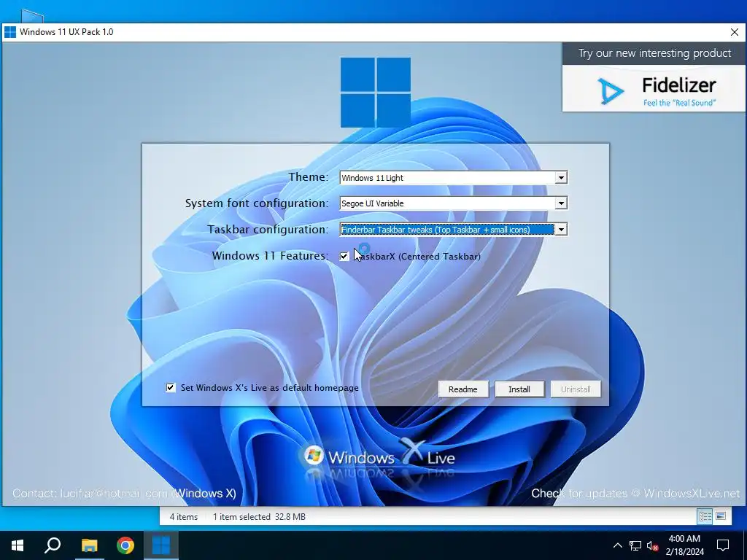
Task: Close the Windows 11 UX Pack window
Action: pos(734,32)
